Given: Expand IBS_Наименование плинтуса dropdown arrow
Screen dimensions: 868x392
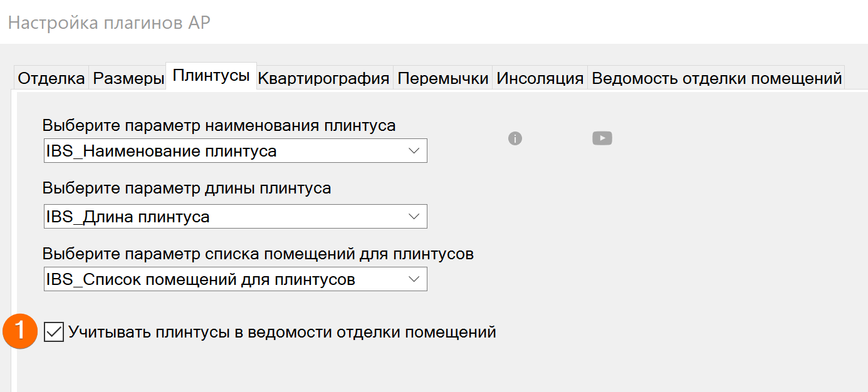Looking at the screenshot, I should (414, 151).
